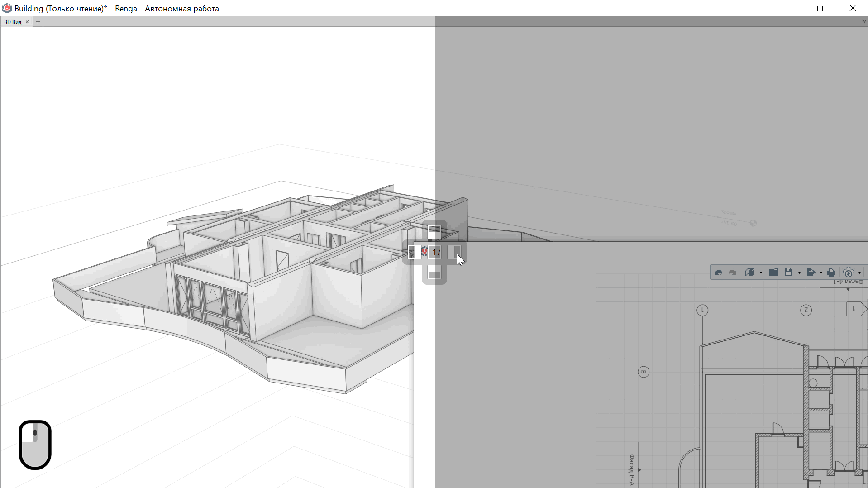868x488 pixels.
Task: Click the section arrow marker labeled 1
Action: [x=856, y=309]
